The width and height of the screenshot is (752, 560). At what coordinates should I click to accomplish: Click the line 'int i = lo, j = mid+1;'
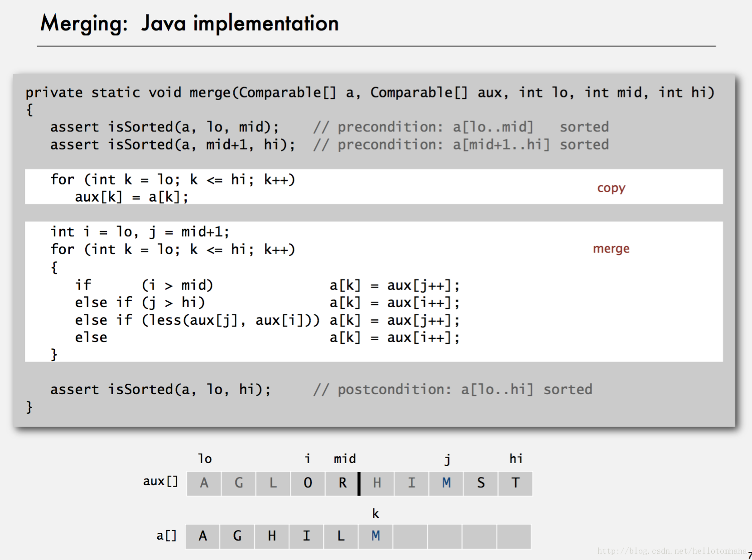[x=140, y=232]
